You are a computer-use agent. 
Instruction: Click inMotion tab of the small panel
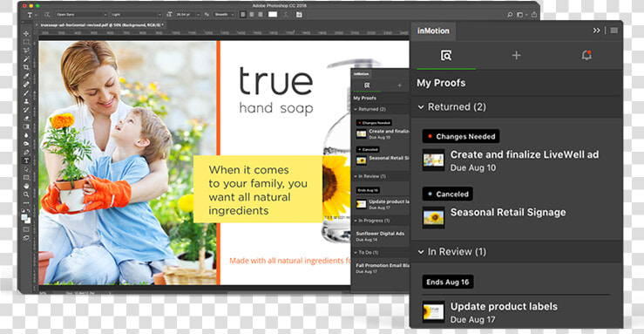(362, 74)
